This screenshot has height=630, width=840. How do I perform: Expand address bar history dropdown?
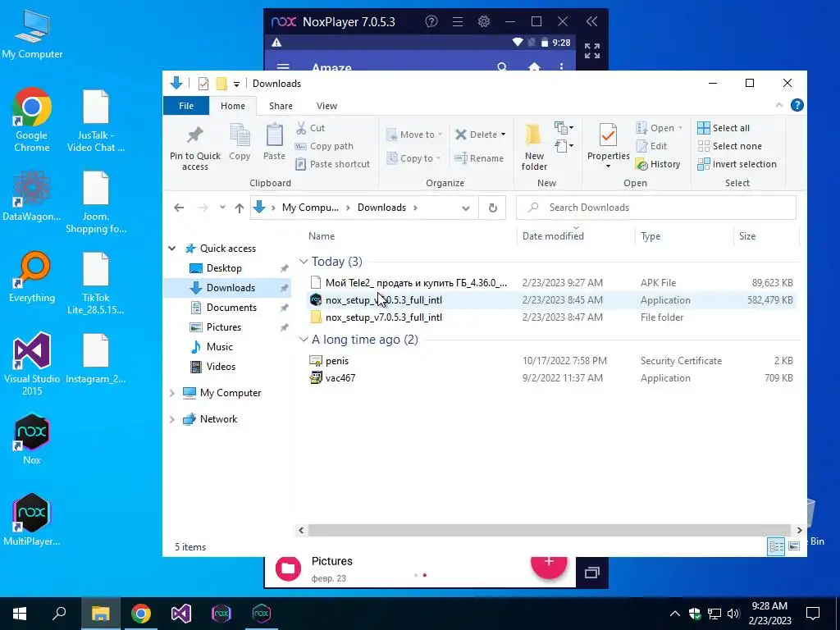(x=466, y=208)
